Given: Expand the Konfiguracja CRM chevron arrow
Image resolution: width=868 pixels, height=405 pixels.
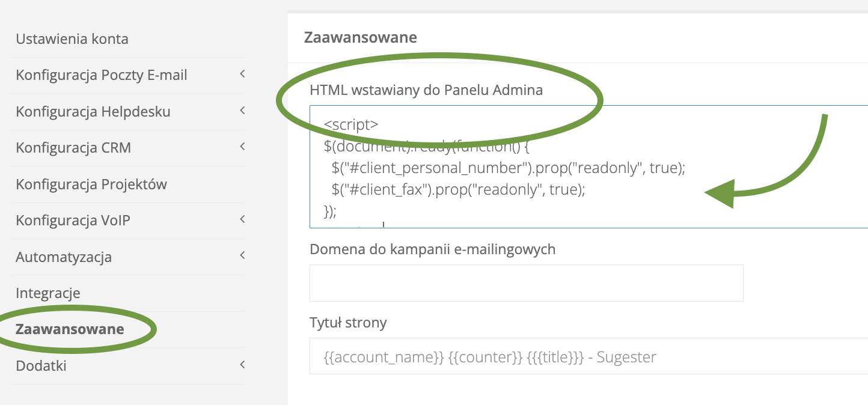Looking at the screenshot, I should 242,147.
